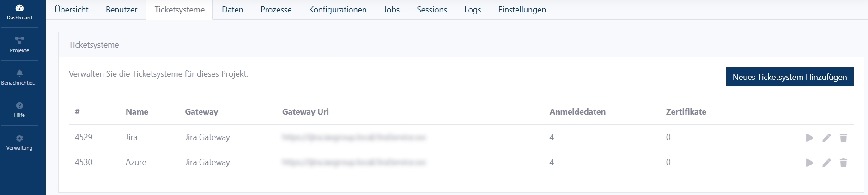Switch to the Benutzer tab
Screen dimensions: 868x195
click(121, 10)
